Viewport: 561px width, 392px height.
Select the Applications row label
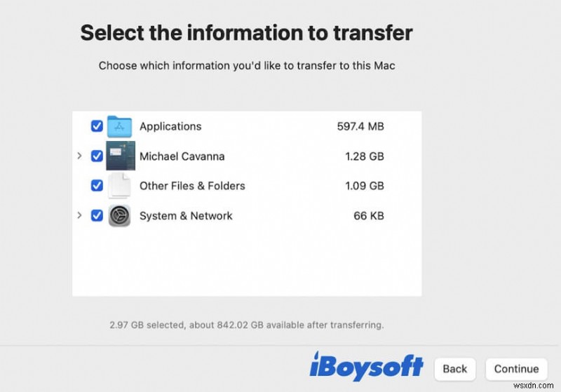170,127
